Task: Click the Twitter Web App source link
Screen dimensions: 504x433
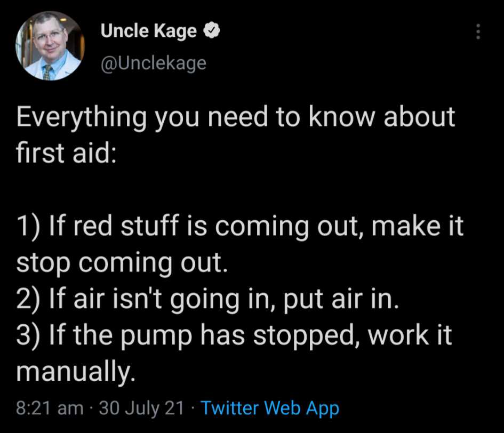Action: click(270, 408)
